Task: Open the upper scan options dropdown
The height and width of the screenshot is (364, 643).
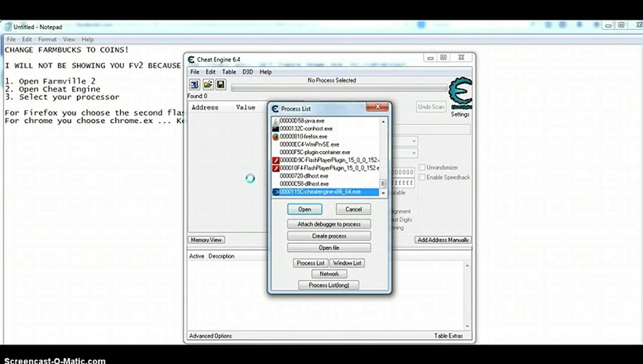Action: (414, 142)
